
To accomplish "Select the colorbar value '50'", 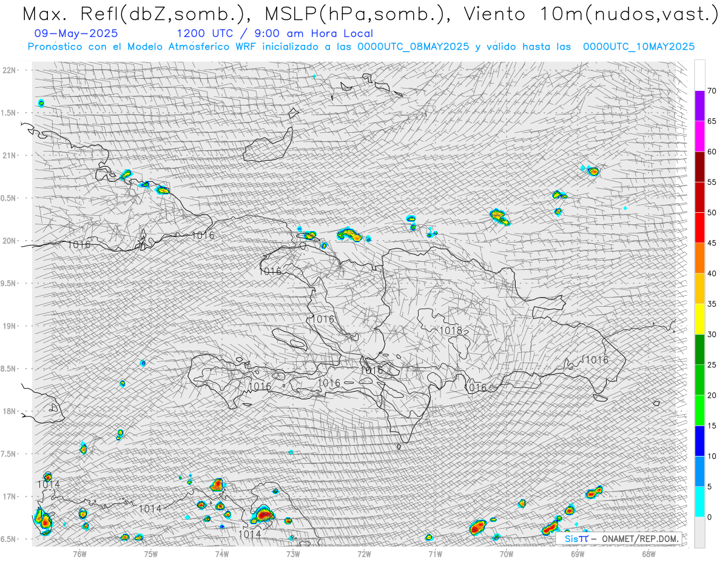I will [712, 213].
